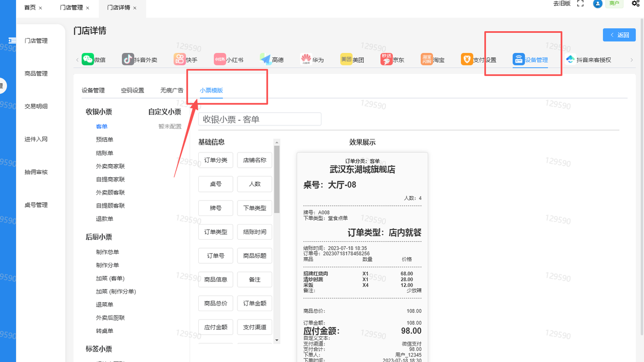
Task: Select the Douyin 抖音外卖 icon
Action: click(128, 59)
